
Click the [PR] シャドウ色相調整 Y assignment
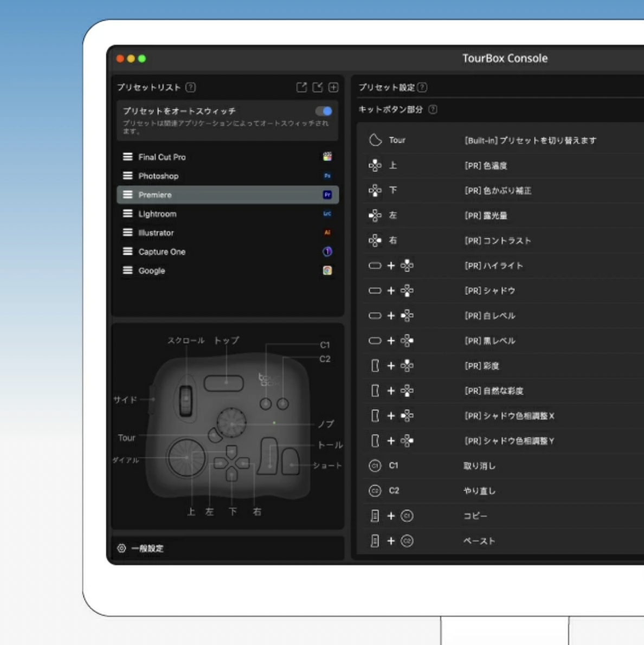click(x=510, y=441)
